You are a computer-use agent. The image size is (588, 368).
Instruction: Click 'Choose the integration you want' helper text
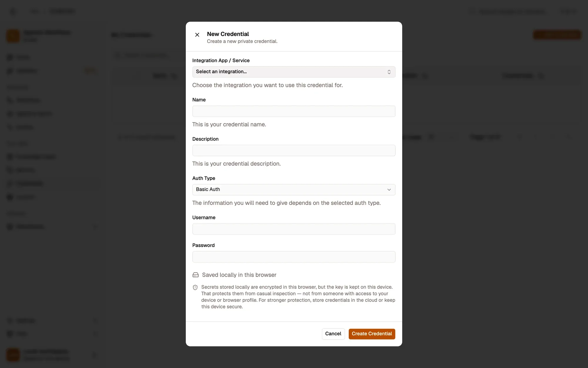point(267,85)
